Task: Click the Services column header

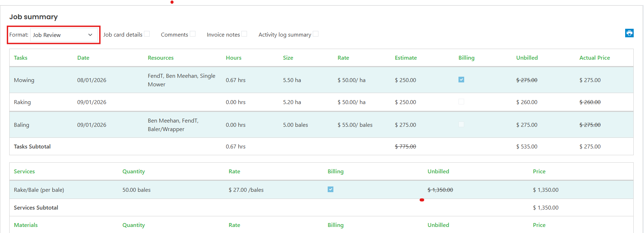Action: pyautogui.click(x=24, y=171)
